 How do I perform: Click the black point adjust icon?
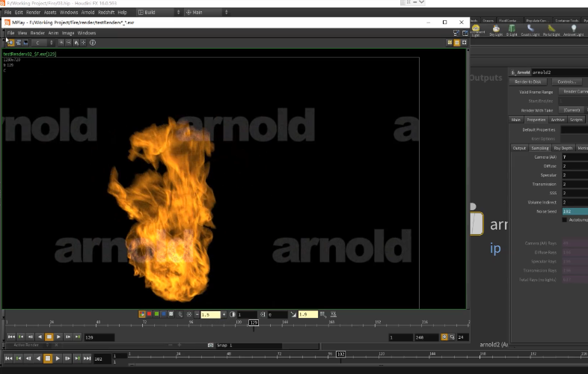point(263,314)
